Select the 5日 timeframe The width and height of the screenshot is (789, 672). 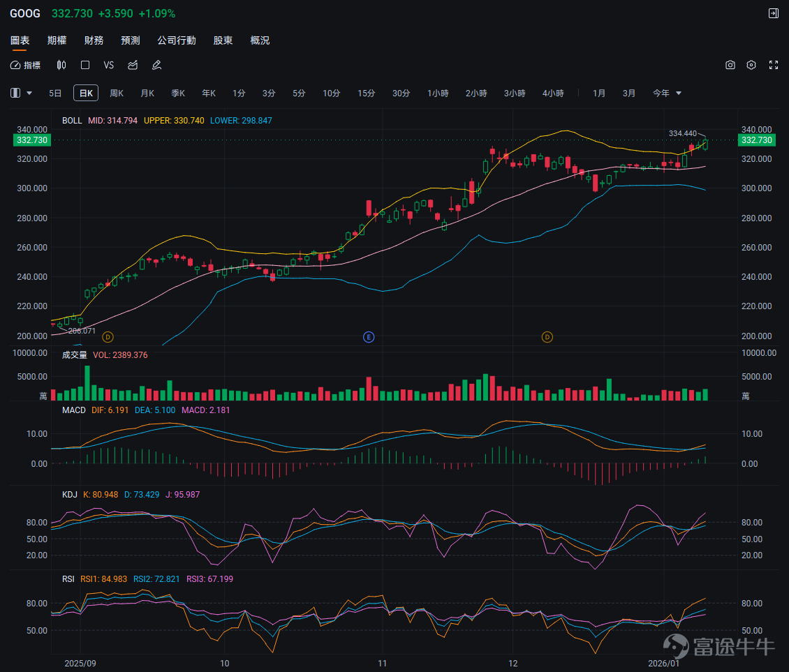coord(55,93)
